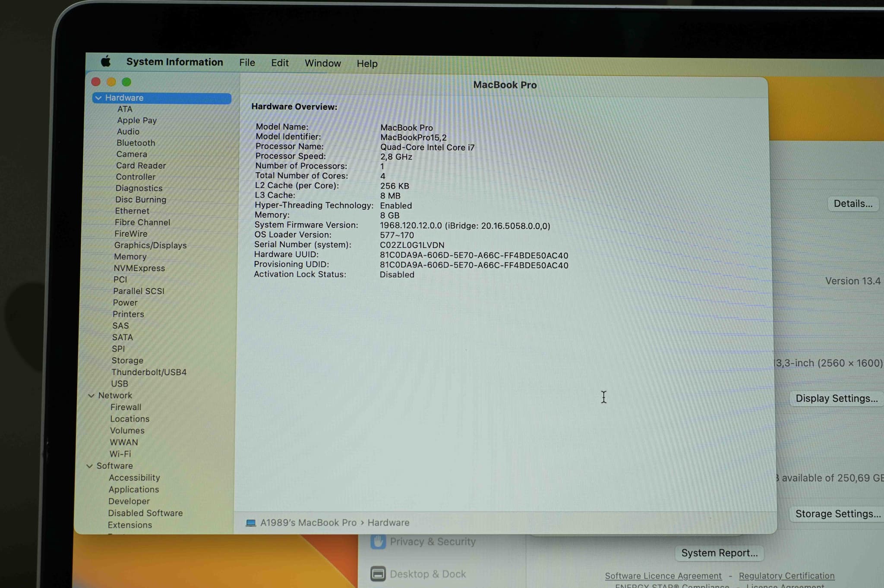884x588 pixels.
Task: Select Graphics/Displays in the sidebar
Action: pos(150,245)
